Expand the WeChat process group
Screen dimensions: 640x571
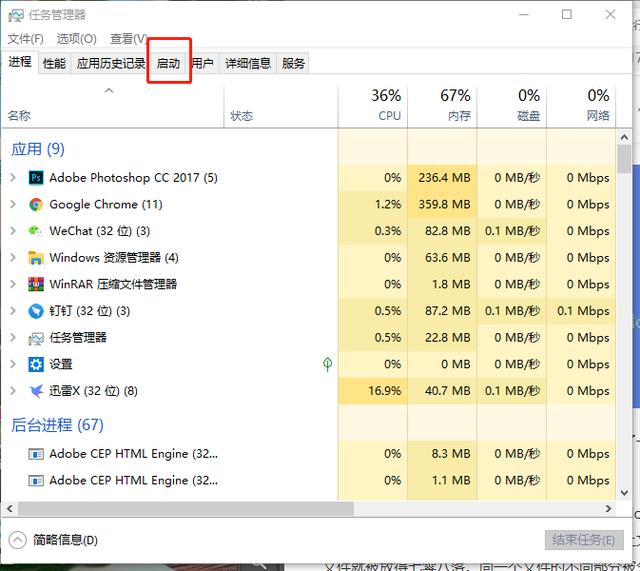pos(13,231)
